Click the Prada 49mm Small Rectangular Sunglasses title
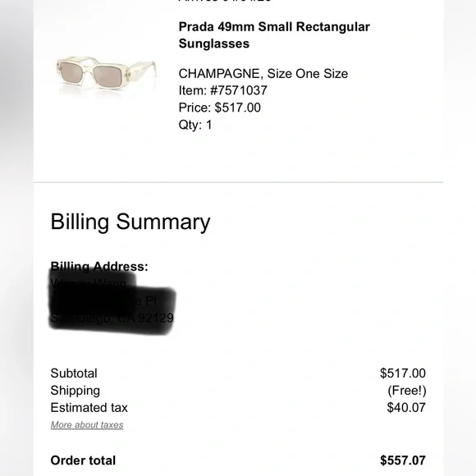 click(274, 35)
